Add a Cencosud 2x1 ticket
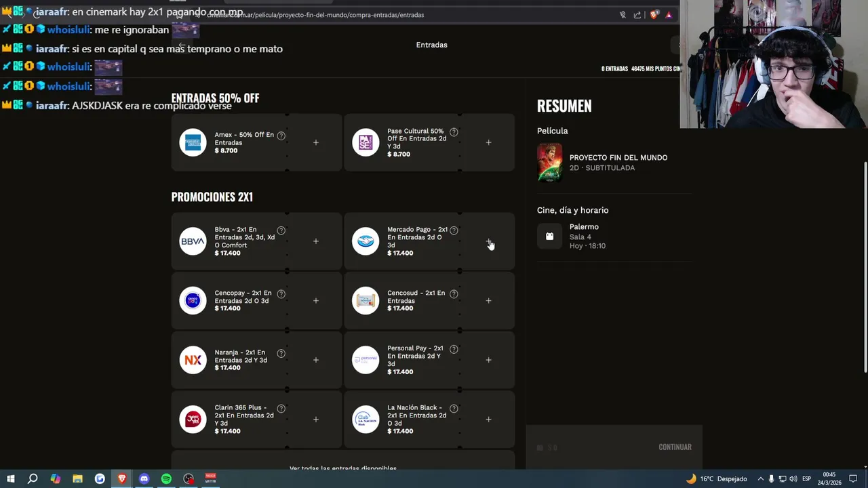868x488 pixels. click(x=488, y=301)
